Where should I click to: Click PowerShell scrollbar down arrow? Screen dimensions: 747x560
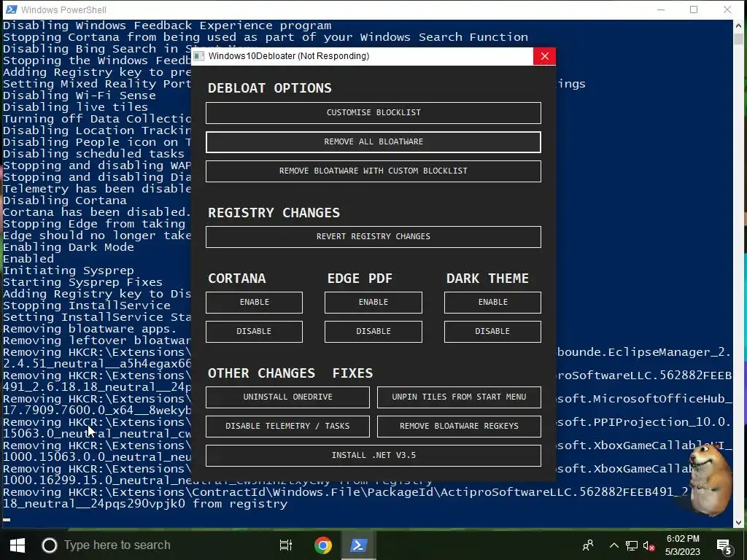coord(739,522)
